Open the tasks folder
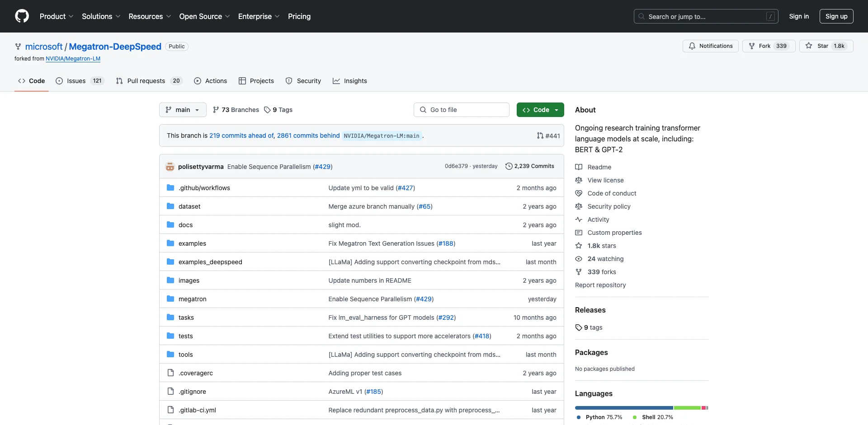Viewport: 868px width, 425px height. (186, 318)
